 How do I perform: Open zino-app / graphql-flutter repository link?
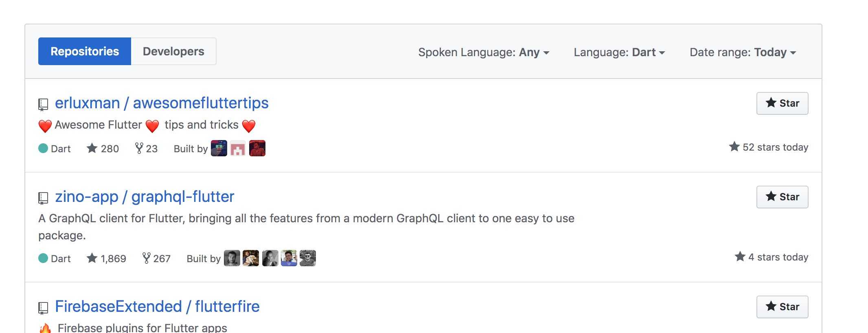(145, 197)
